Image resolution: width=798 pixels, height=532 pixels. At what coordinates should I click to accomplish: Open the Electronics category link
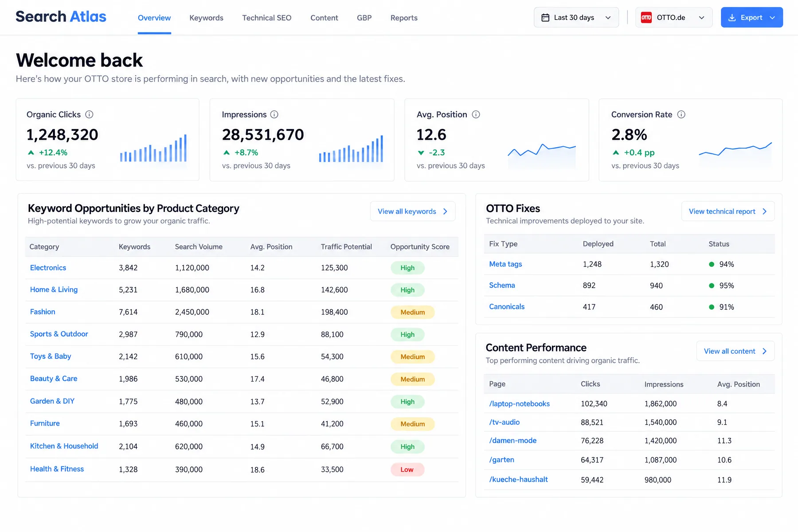click(x=48, y=268)
